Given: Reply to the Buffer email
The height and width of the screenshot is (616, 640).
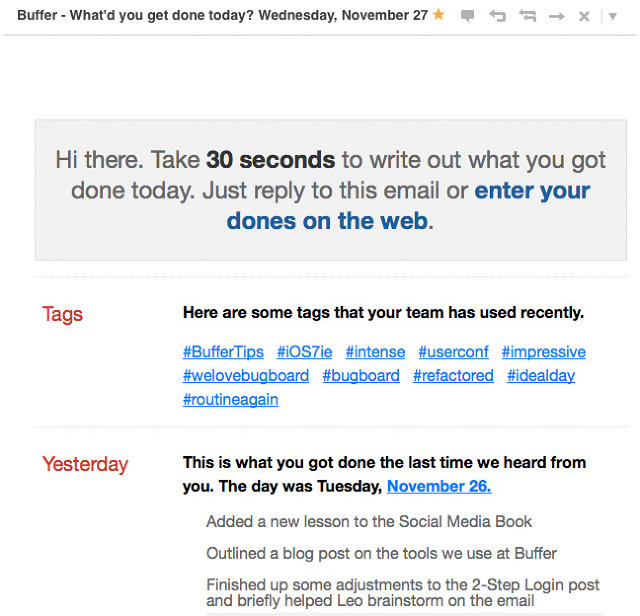Looking at the screenshot, I should (x=498, y=16).
